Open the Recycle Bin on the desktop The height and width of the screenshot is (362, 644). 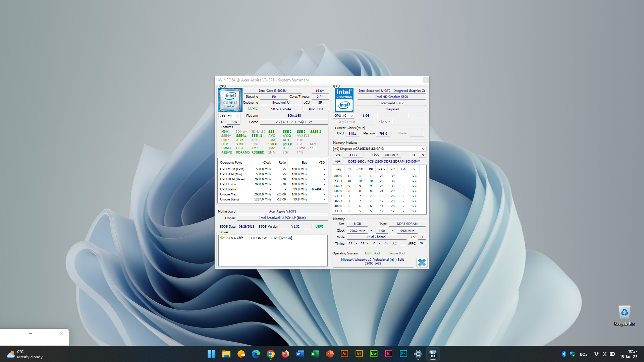(x=624, y=316)
